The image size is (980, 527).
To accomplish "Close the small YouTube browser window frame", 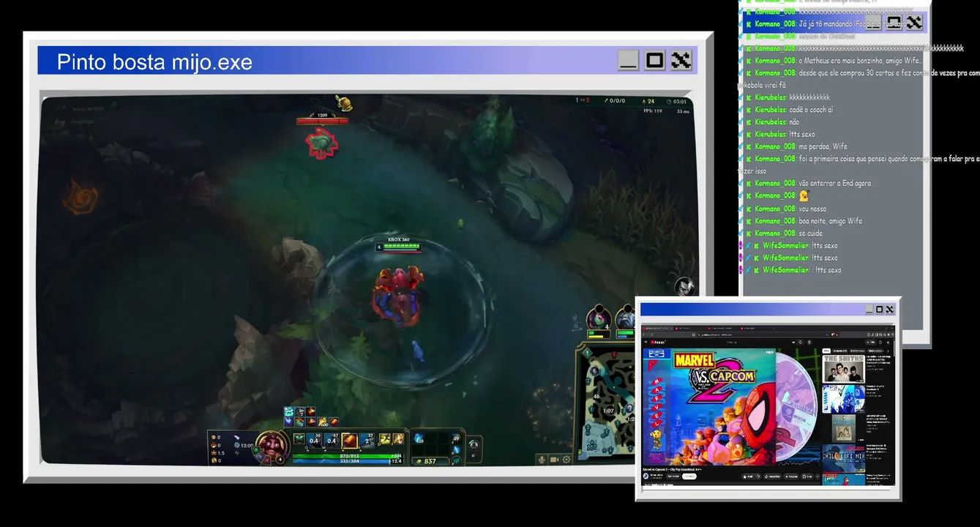I will (x=890, y=309).
